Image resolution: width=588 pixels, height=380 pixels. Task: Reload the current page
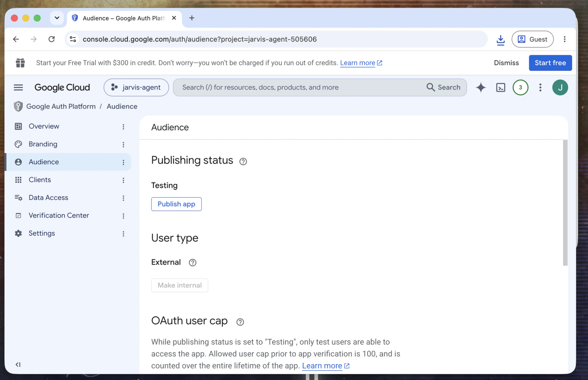51,39
